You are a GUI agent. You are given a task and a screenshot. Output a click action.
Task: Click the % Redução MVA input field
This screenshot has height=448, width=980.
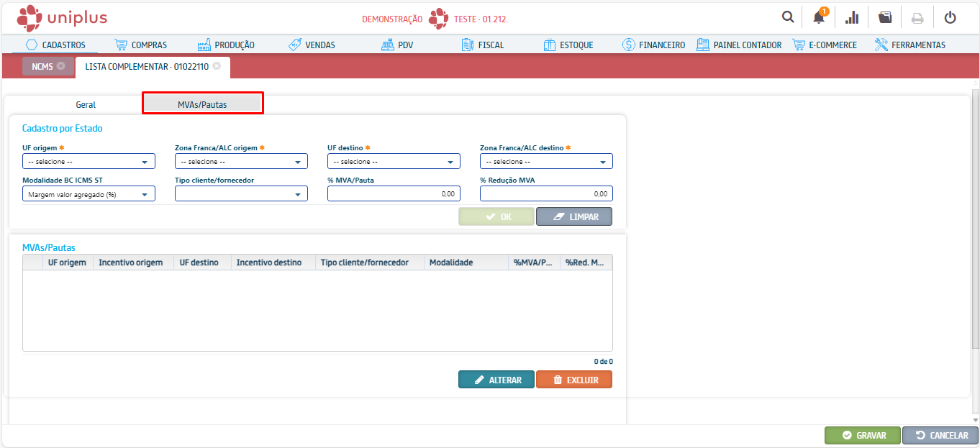click(546, 193)
